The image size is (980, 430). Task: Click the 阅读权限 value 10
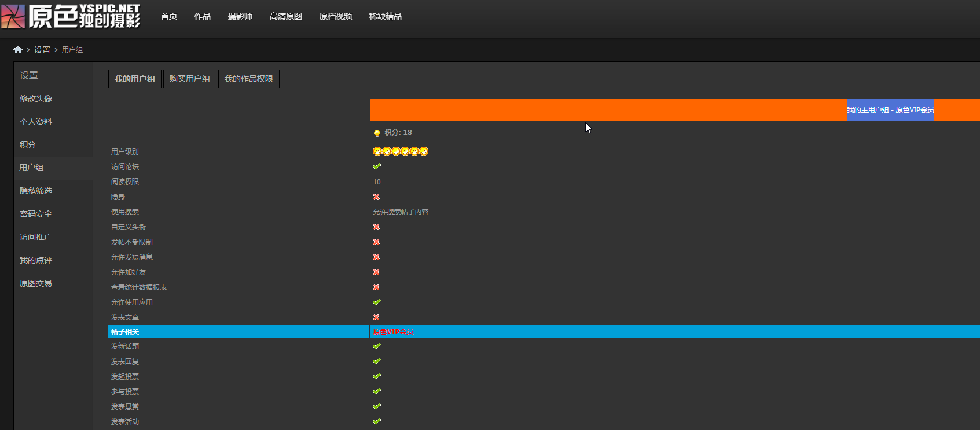click(x=377, y=182)
